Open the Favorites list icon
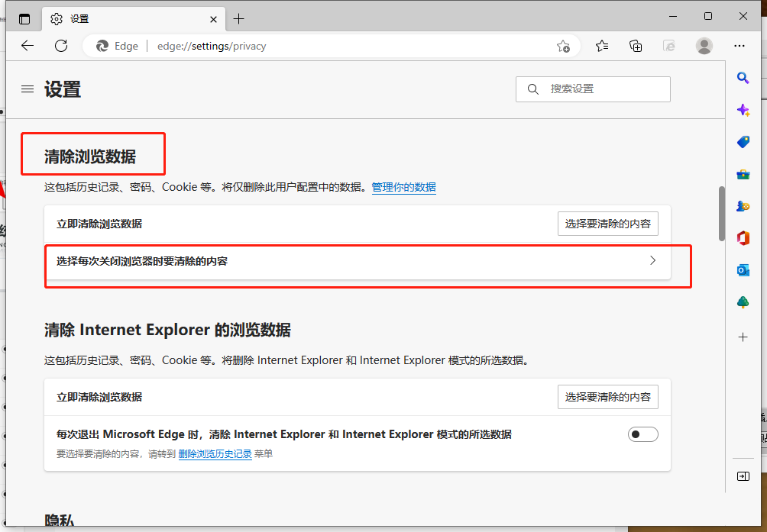This screenshot has width=767, height=532. (x=602, y=46)
